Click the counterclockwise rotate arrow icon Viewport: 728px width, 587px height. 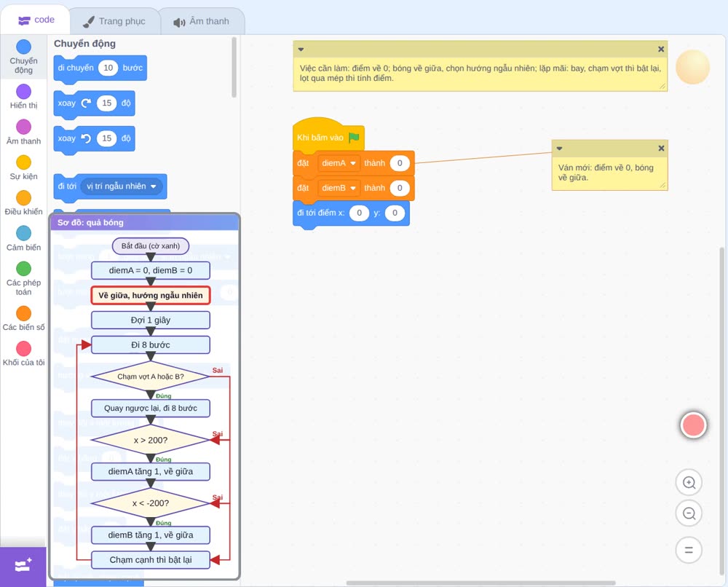coord(86,138)
